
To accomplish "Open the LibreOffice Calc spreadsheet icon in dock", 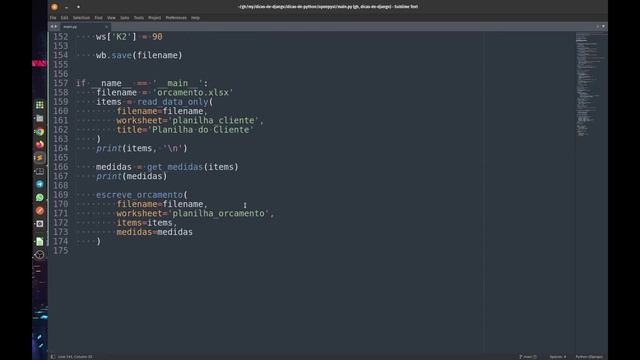I will [x=40, y=241].
